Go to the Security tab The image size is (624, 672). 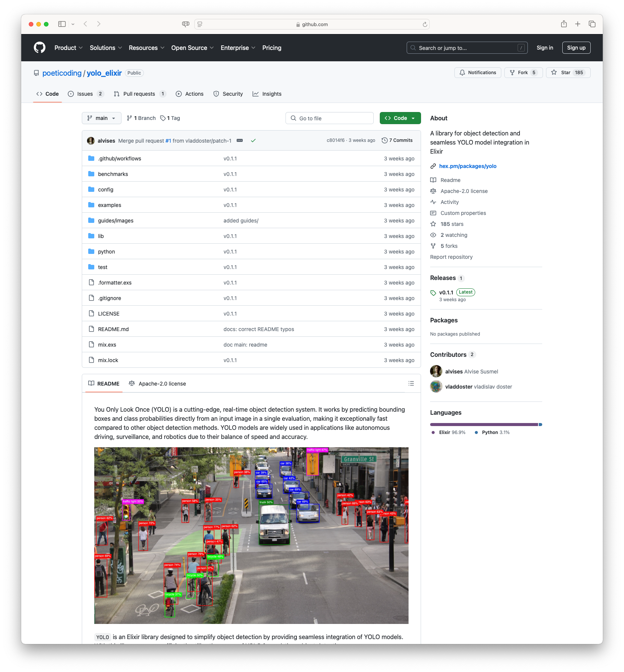coord(228,94)
